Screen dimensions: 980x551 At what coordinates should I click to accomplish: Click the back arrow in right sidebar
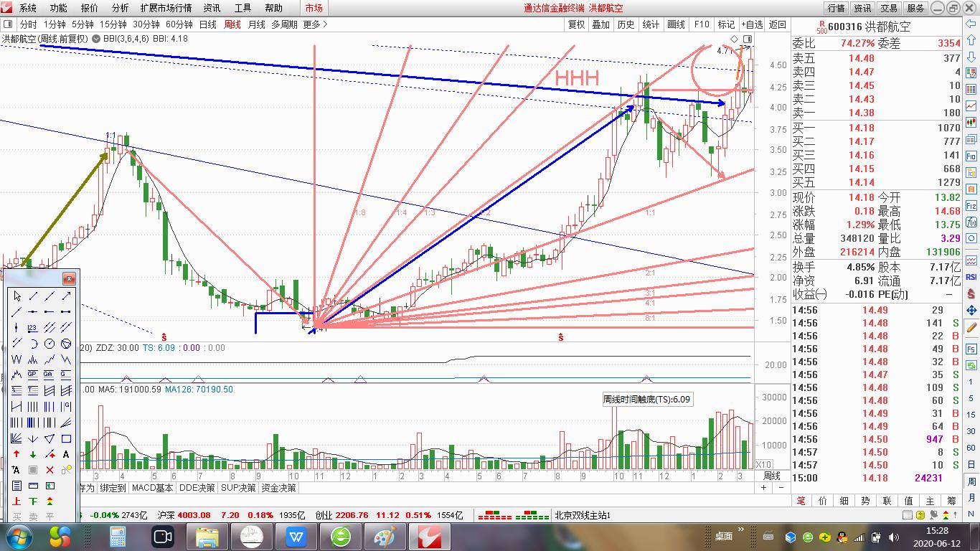971,25
